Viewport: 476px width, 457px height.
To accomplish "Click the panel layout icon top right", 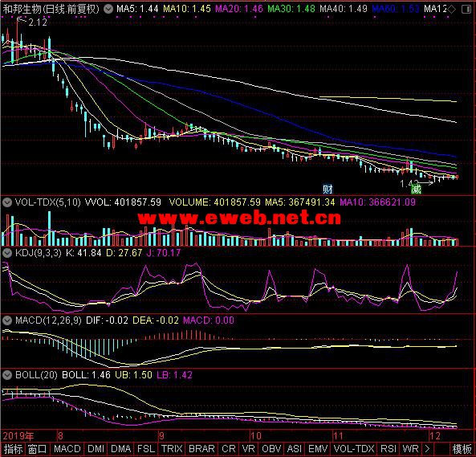I will tap(466, 9).
